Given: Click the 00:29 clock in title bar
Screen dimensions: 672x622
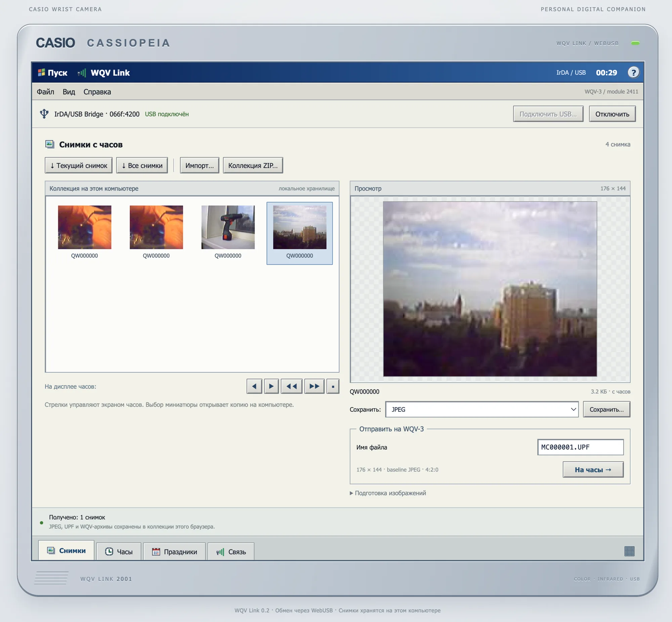Looking at the screenshot, I should click(606, 73).
